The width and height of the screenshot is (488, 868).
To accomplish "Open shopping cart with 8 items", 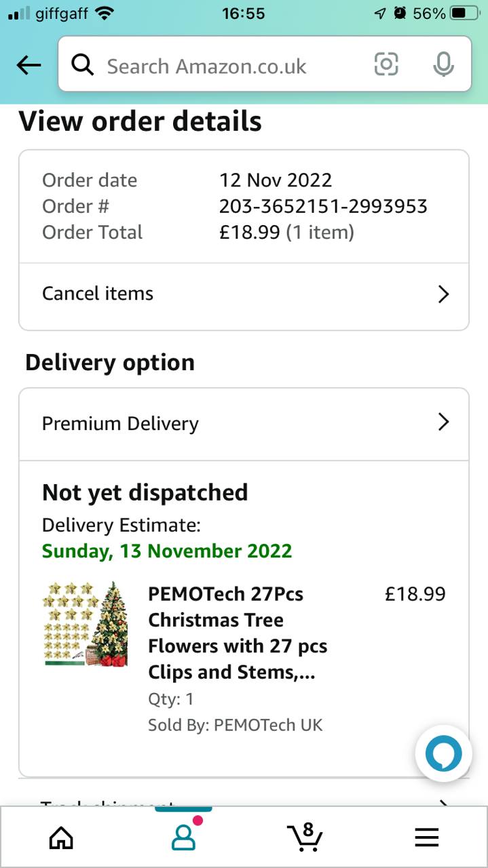I will point(305,837).
